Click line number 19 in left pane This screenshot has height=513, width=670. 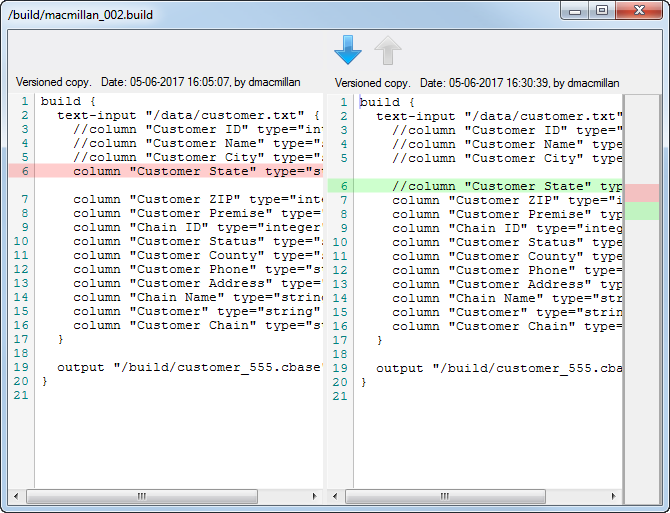coord(20,367)
